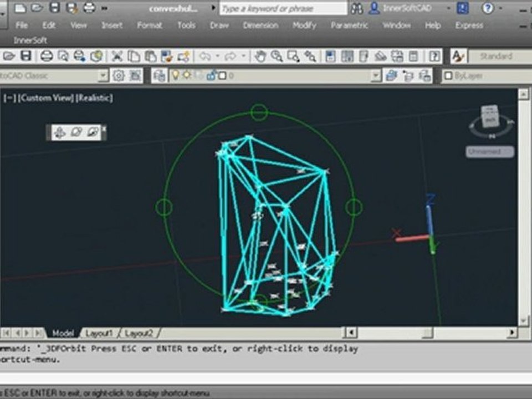The image size is (532, 399).
Task: Open the Standard text style dropdown
Action: click(500, 57)
